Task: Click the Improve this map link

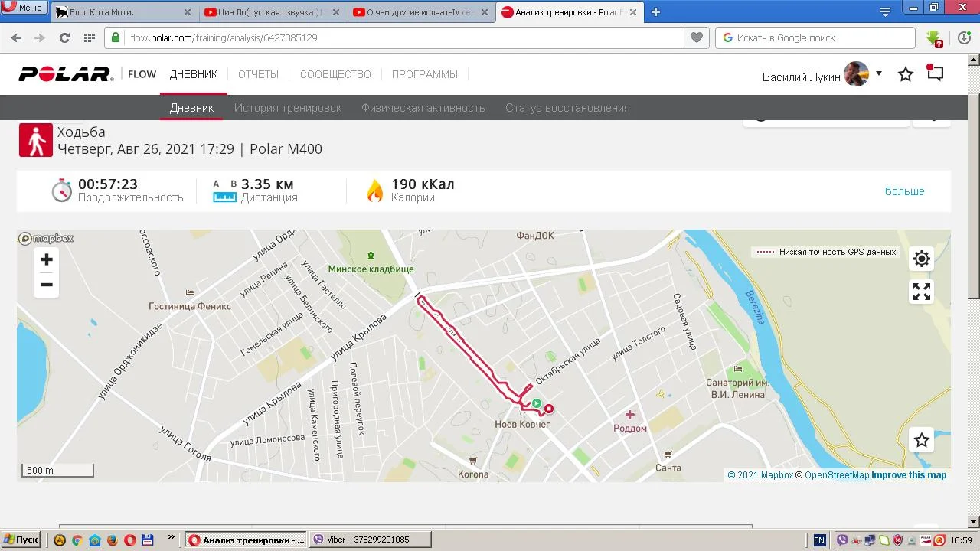Action: pyautogui.click(x=909, y=475)
